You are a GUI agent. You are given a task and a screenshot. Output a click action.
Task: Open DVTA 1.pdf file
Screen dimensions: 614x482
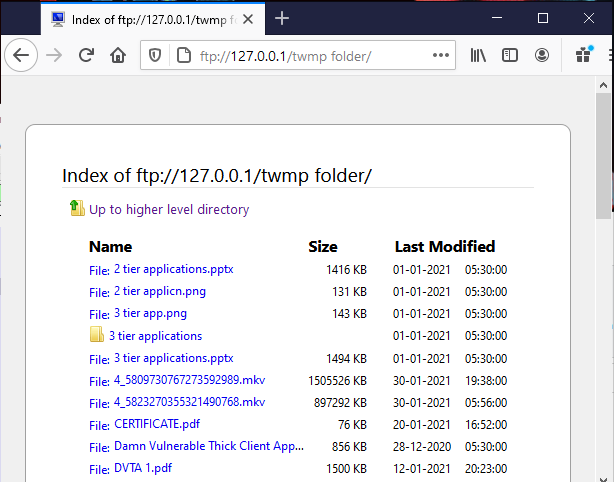pyautogui.click(x=143, y=468)
